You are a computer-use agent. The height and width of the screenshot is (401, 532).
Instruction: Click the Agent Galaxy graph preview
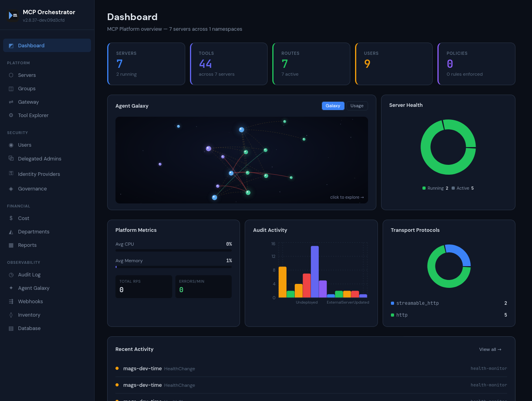tap(242, 160)
